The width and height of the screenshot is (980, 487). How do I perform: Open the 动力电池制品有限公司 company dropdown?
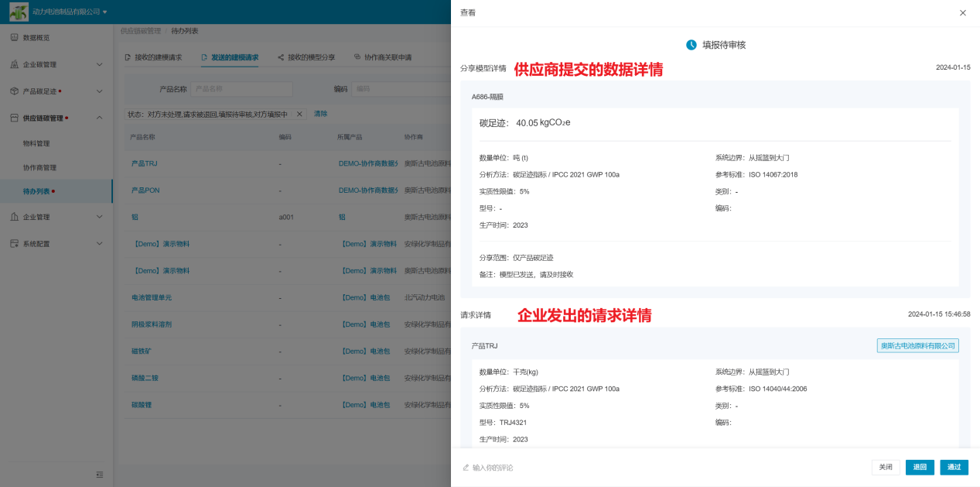105,12
